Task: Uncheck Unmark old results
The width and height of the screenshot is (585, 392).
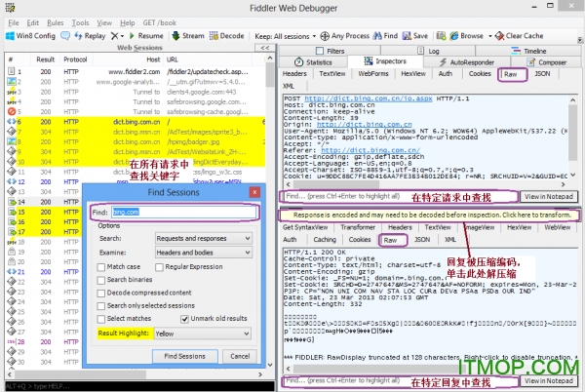Action: pyautogui.click(x=184, y=319)
